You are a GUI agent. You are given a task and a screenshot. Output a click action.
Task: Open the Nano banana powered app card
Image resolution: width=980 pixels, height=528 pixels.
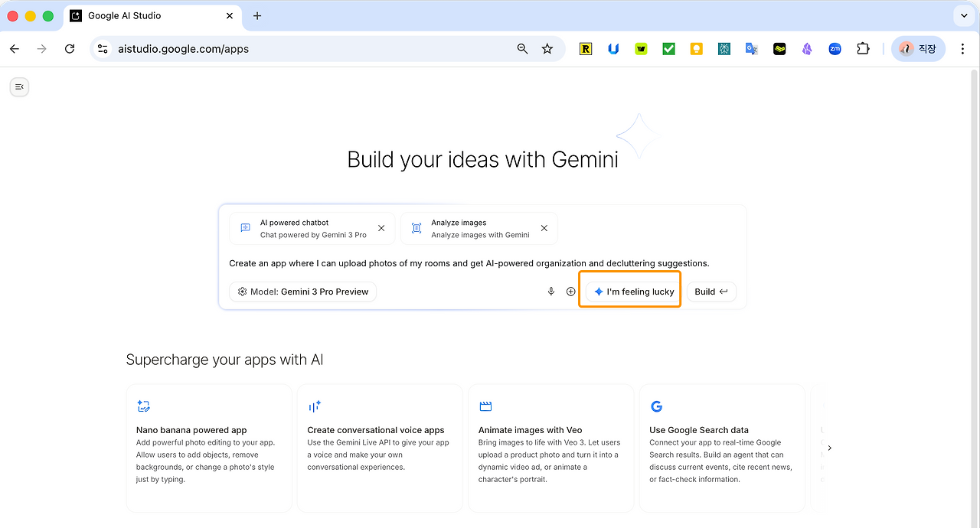[x=209, y=448]
